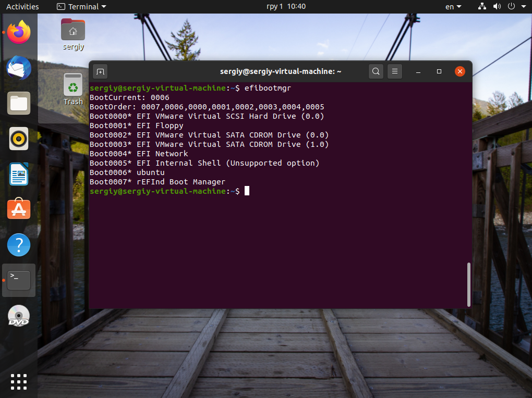Click the Boot0004 EFI Network line
The image size is (532, 398).
point(139,154)
